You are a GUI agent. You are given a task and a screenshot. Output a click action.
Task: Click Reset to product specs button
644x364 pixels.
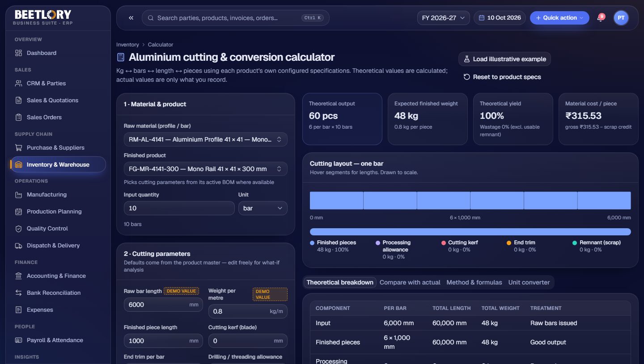point(502,77)
